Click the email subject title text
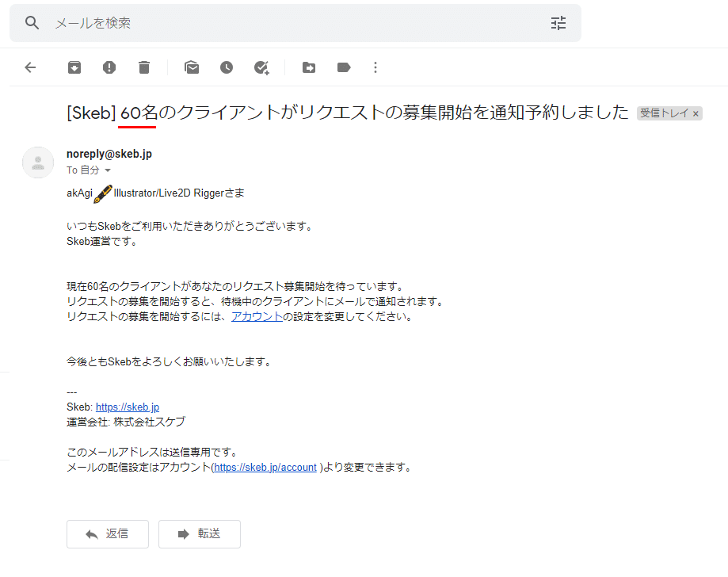The image size is (728, 577). pos(348,113)
